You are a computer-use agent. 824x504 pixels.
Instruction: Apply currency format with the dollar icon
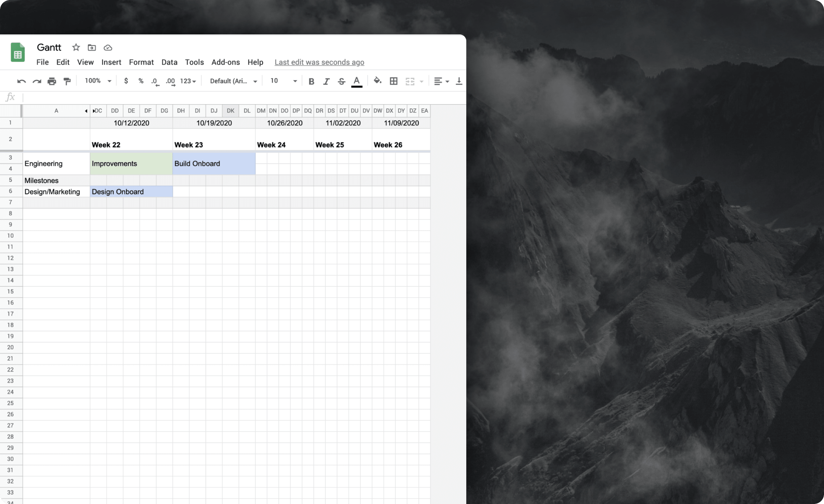tap(126, 81)
